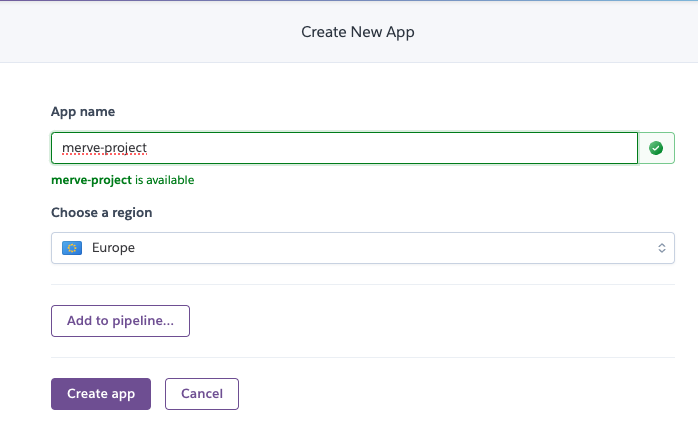This screenshot has width=698, height=432.
Task: Click the 'merve-project is available' message
Action: click(x=122, y=181)
